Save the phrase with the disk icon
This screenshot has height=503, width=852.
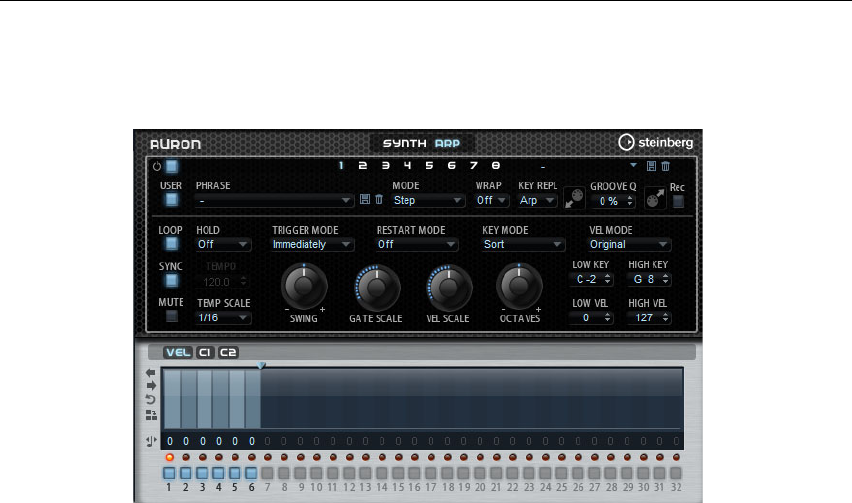click(x=365, y=199)
